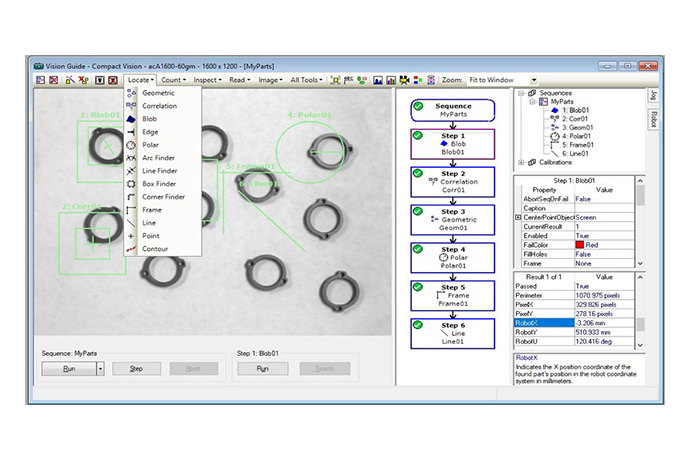Expand the Calibrations tree node
690x460 pixels.
pyautogui.click(x=520, y=163)
